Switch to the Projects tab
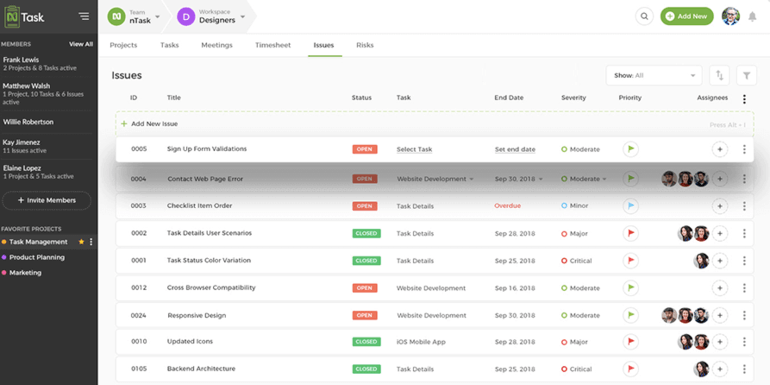 [123, 45]
